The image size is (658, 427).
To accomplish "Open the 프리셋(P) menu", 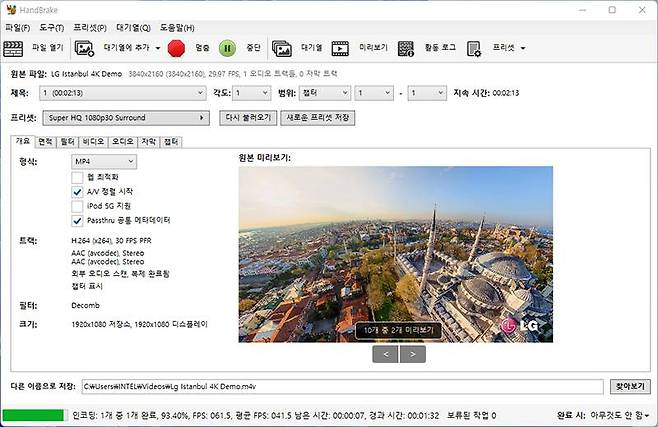I will coord(90,28).
